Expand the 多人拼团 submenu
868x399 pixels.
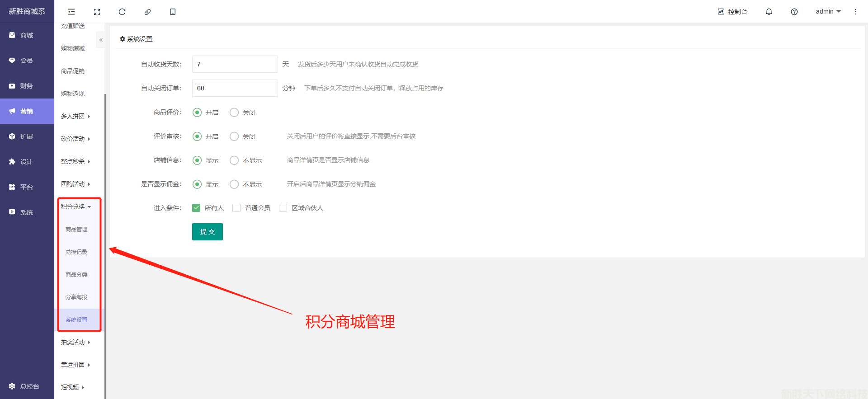(75, 116)
